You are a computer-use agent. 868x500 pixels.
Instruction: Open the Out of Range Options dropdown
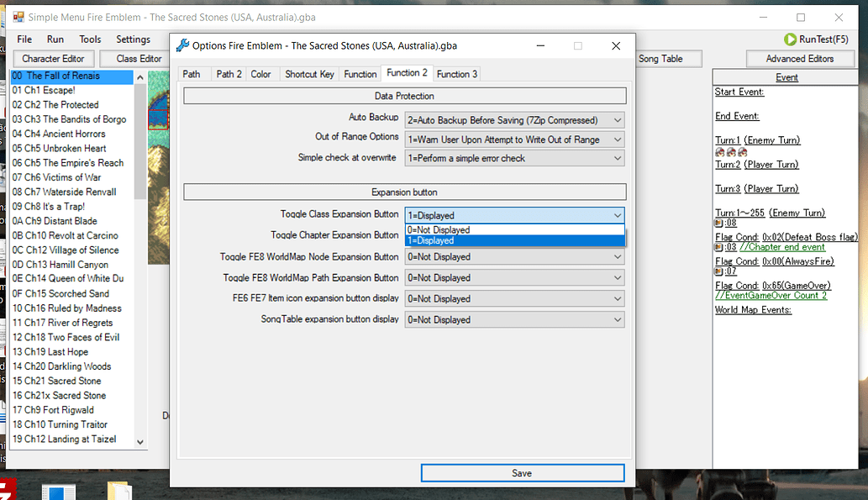(x=616, y=139)
